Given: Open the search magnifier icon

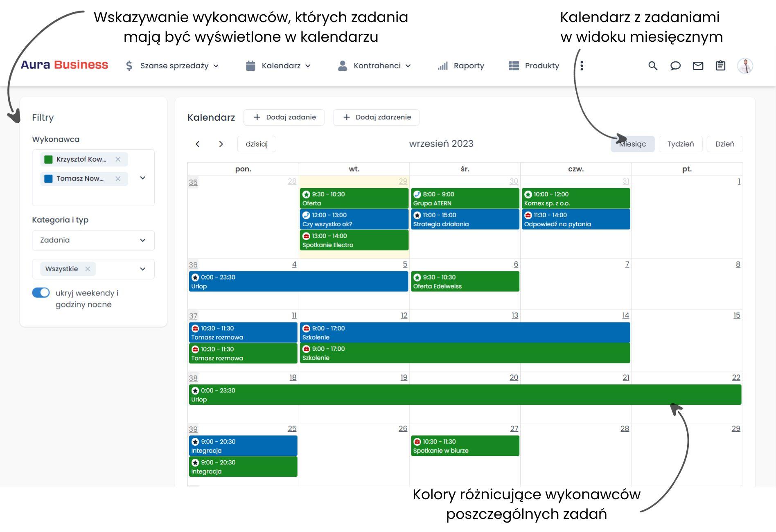Looking at the screenshot, I should (x=653, y=66).
